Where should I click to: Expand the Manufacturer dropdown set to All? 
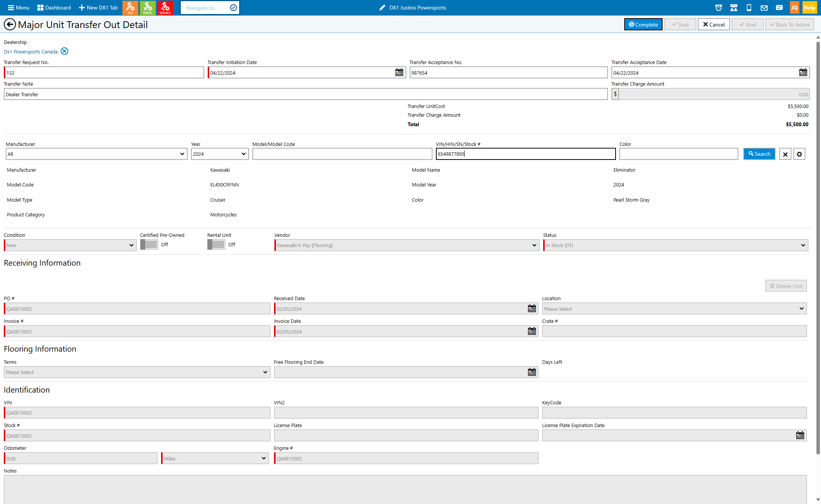click(96, 154)
